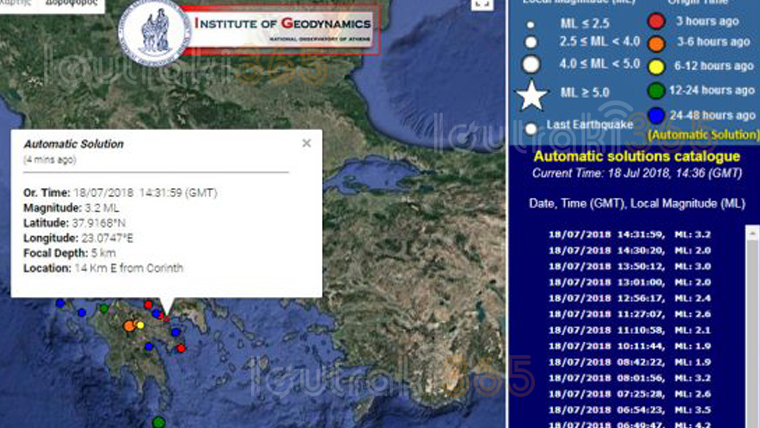Click the 'ML ≤ 2.5' small circle icon
The width and height of the screenshot is (760, 428).
531,24
